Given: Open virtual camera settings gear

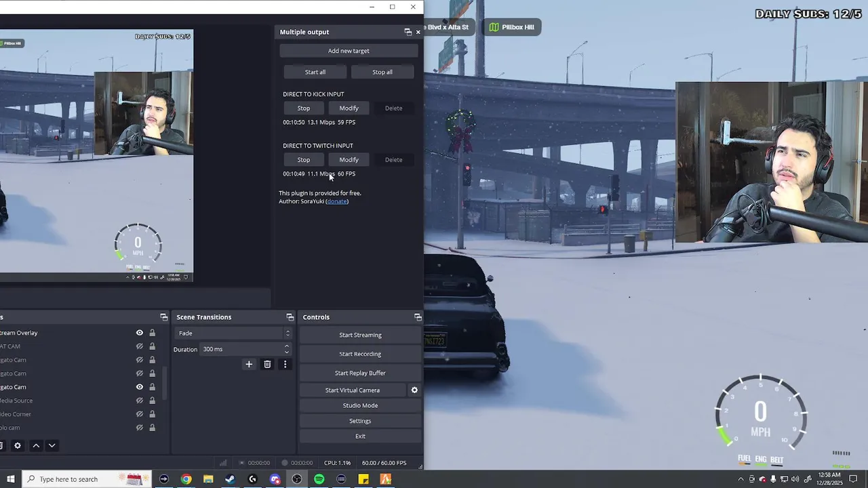Looking at the screenshot, I should (x=414, y=390).
